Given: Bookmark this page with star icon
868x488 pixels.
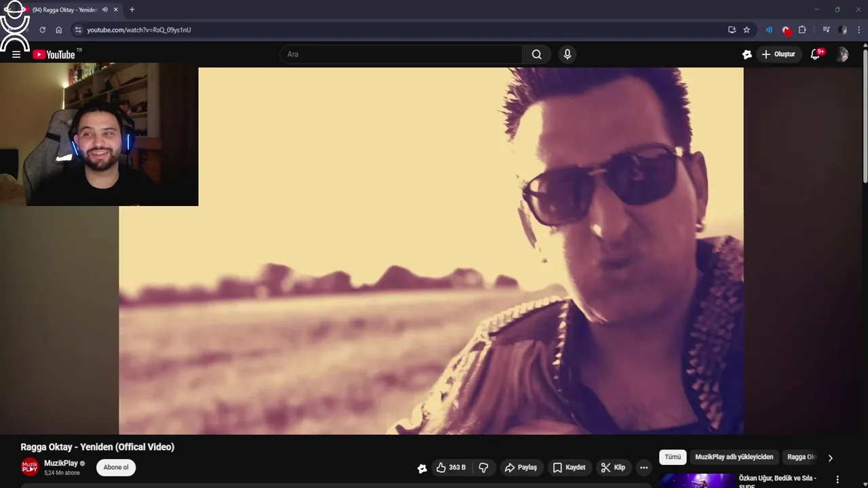Looking at the screenshot, I should pos(747,30).
